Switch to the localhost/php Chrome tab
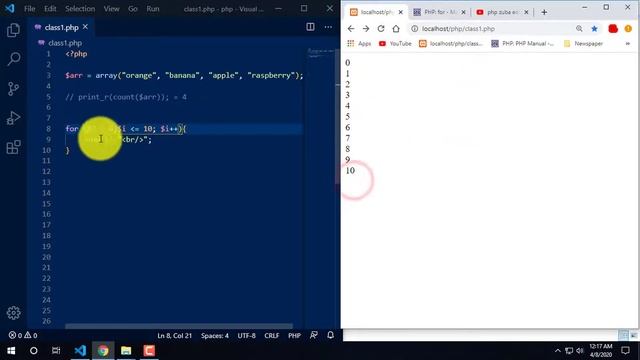Screen dimensions: 640x360 point(376,12)
